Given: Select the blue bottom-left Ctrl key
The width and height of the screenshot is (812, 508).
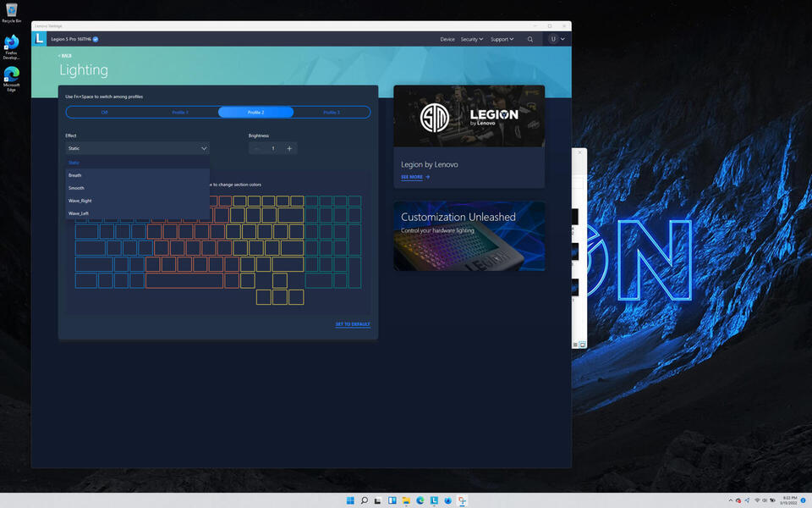Looking at the screenshot, I should (x=86, y=281).
